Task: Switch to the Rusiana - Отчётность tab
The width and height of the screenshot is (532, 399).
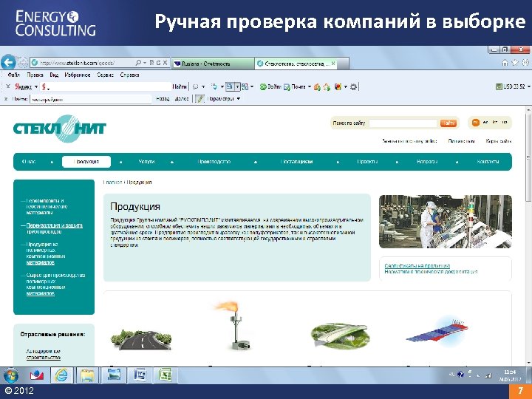Action: [212, 64]
